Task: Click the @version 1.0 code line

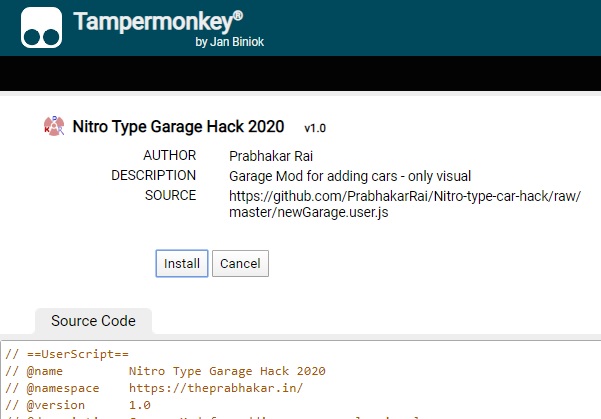Action: pos(78,405)
